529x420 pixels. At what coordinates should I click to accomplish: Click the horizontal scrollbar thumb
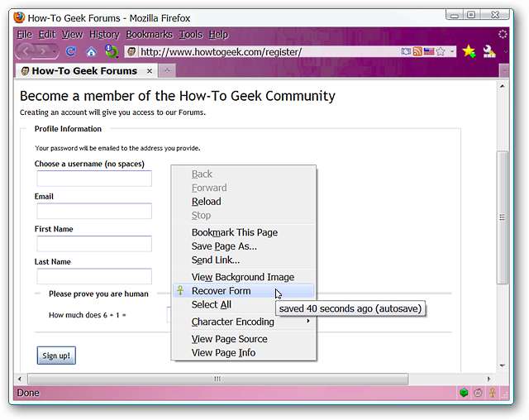point(217,379)
